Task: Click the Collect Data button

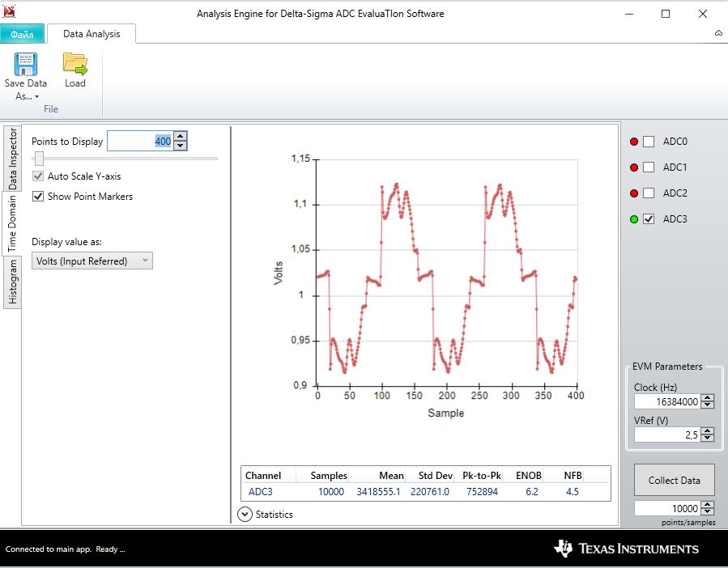Action: coord(674,481)
